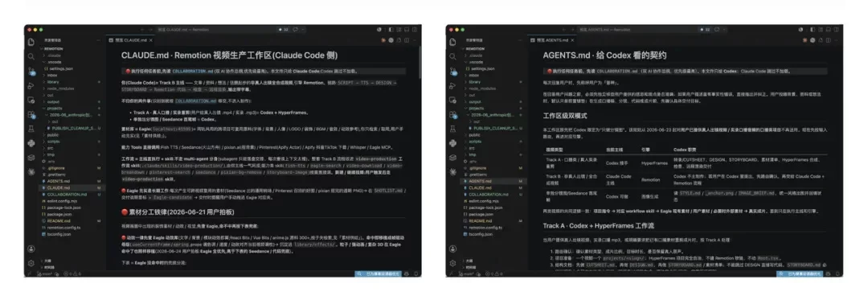The image size is (868, 296).
Task: Select the AGENTS.md preview tab
Action: [x=552, y=40]
